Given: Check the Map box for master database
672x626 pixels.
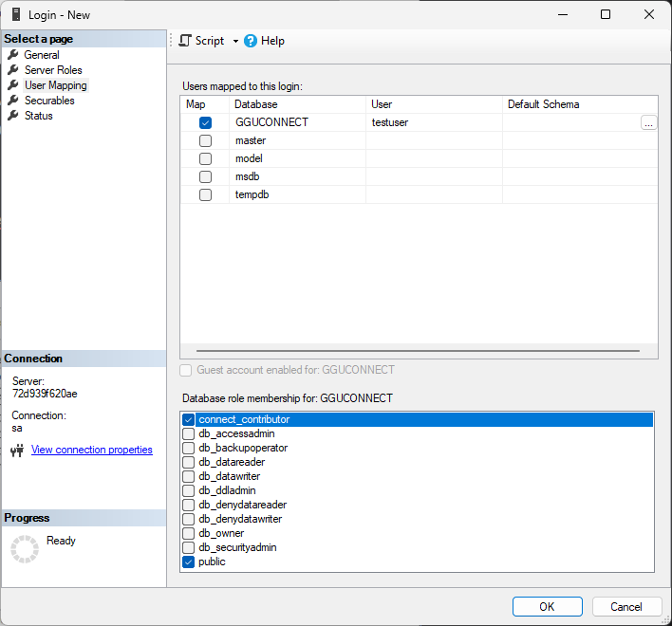Looking at the screenshot, I should point(205,140).
